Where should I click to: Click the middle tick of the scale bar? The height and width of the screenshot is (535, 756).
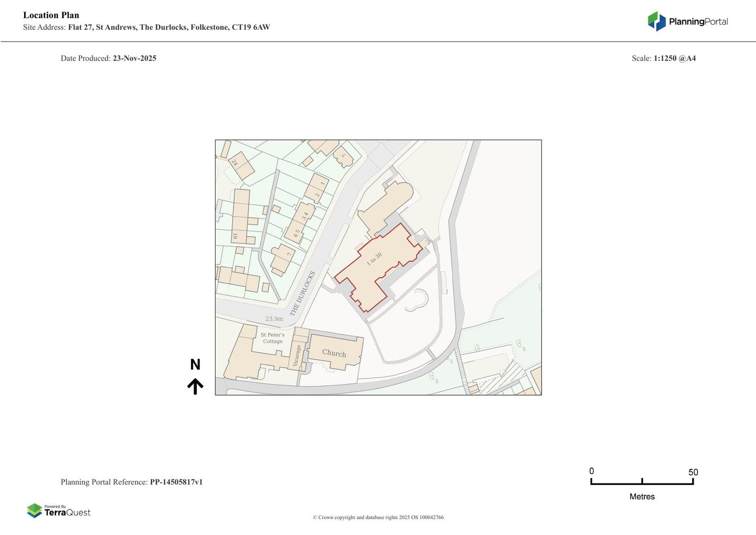click(642, 482)
